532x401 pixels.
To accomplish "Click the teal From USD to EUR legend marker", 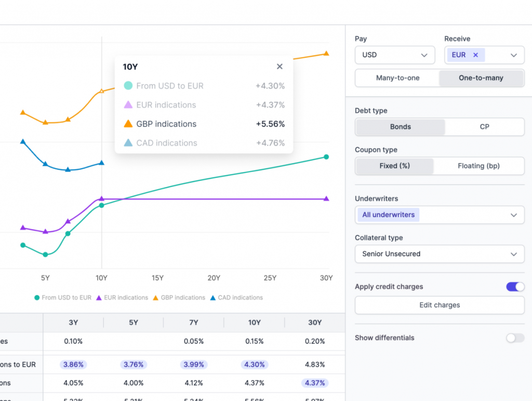I will pyautogui.click(x=37, y=298).
